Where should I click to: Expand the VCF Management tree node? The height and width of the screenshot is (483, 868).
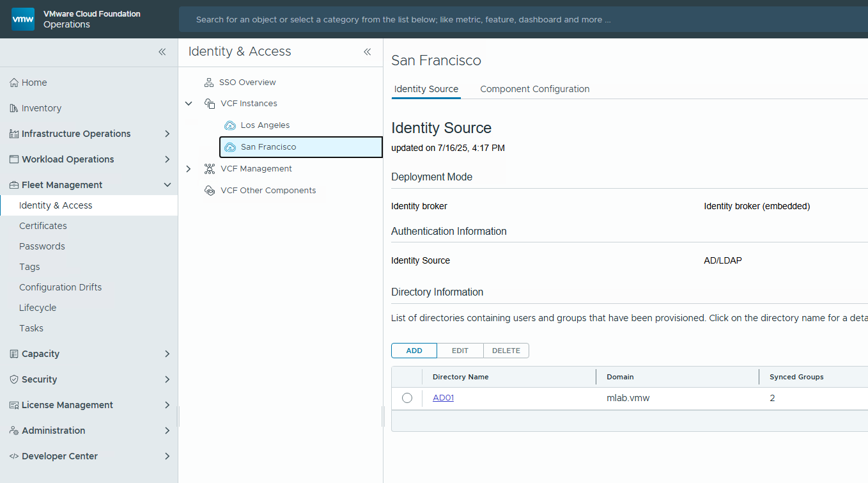pos(189,169)
